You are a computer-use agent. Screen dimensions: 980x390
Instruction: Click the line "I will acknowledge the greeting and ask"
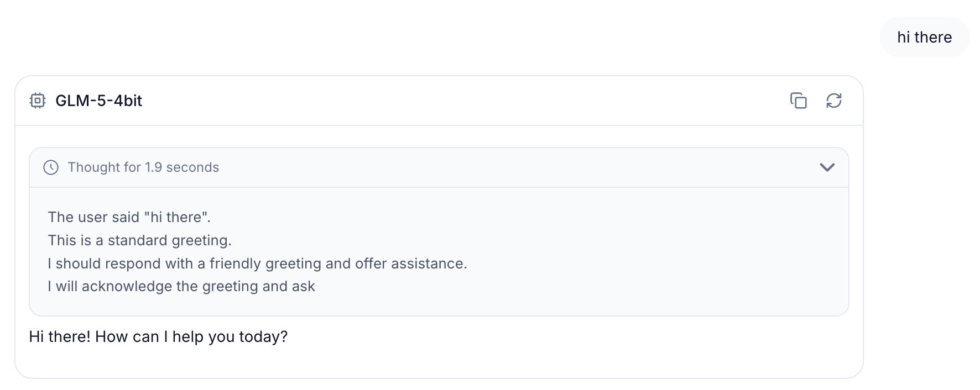(181, 286)
